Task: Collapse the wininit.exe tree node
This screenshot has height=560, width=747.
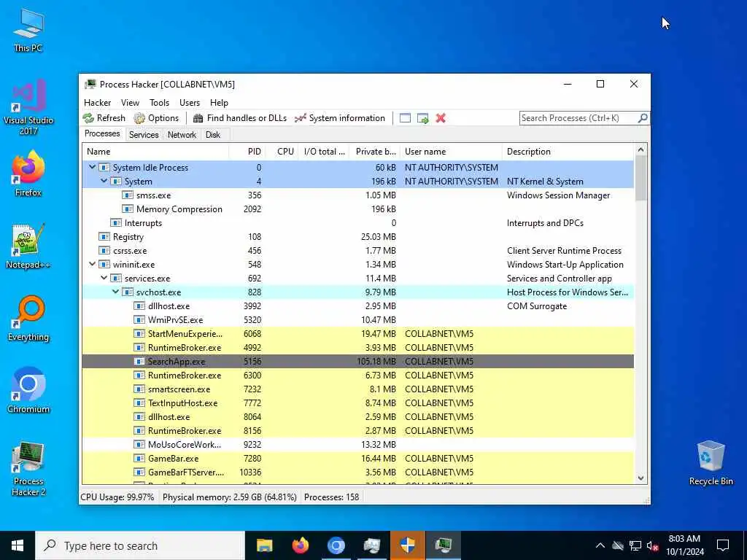Action: (x=93, y=264)
